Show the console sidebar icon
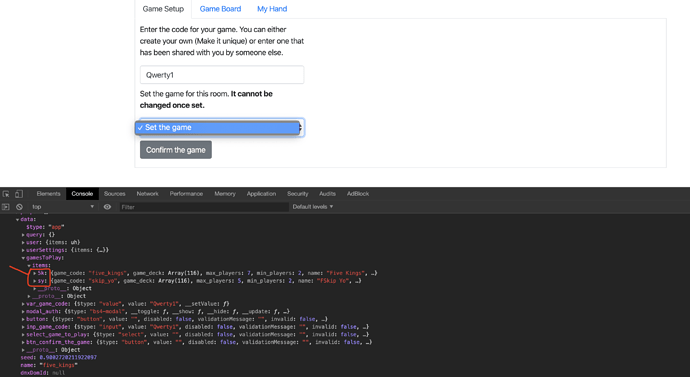690x377 pixels. [6, 207]
